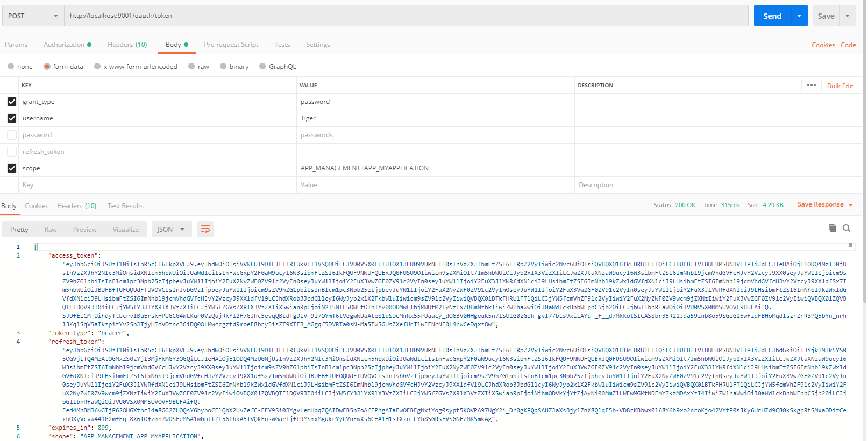The image size is (868, 441).
Task: Click the 4.29 KB response size
Action: (773, 205)
